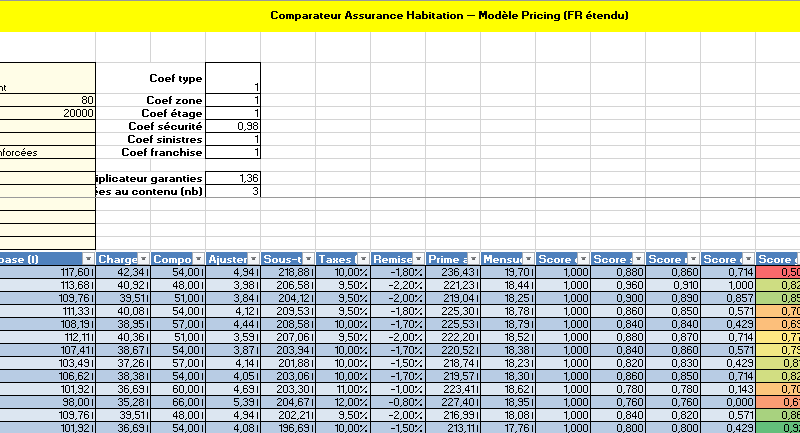This screenshot has height=433, width=800.
Task: Open the Remise column filter dropdown
Action: click(418, 258)
